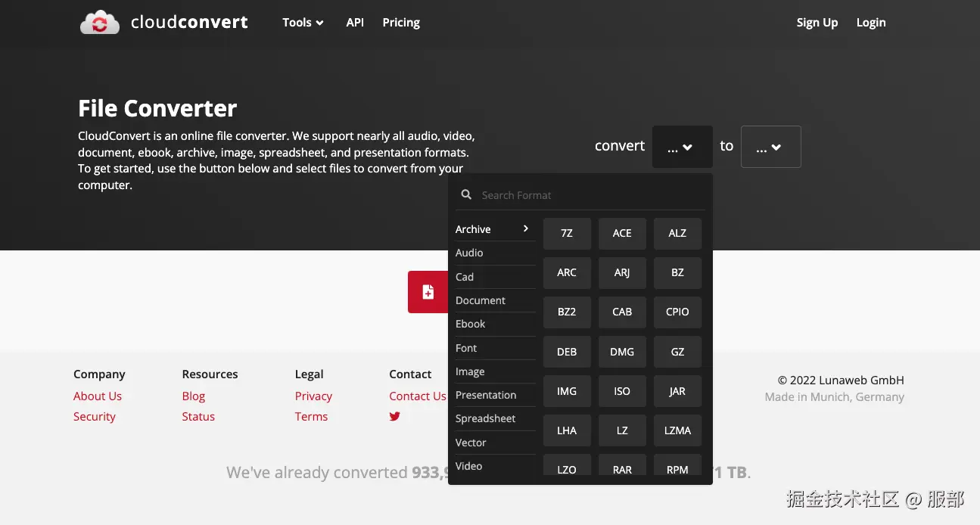
Task: Choose the ISO format button
Action: pos(622,391)
